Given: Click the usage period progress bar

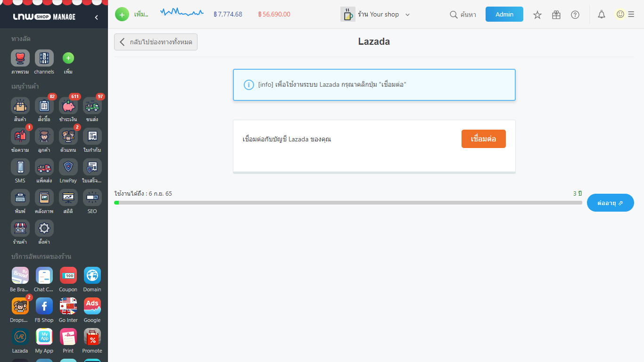Looking at the screenshot, I should [348, 203].
